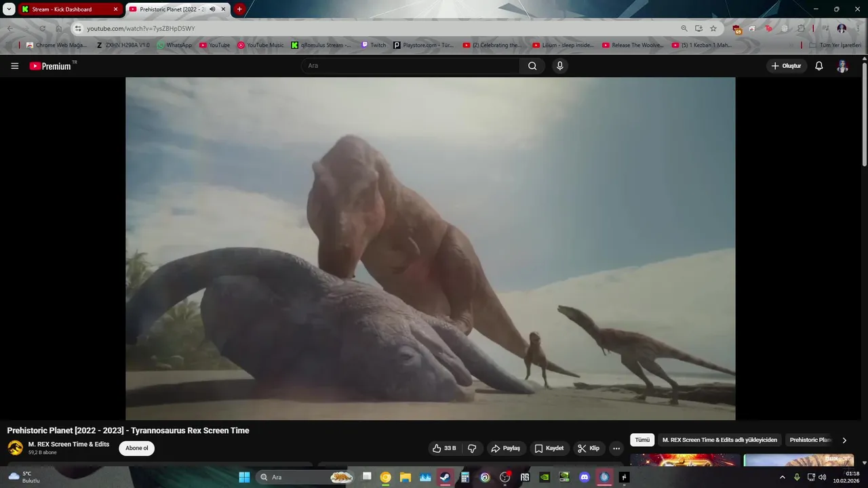Open tab search dropdown arrow
This screenshot has height=488, width=868.
[9, 9]
